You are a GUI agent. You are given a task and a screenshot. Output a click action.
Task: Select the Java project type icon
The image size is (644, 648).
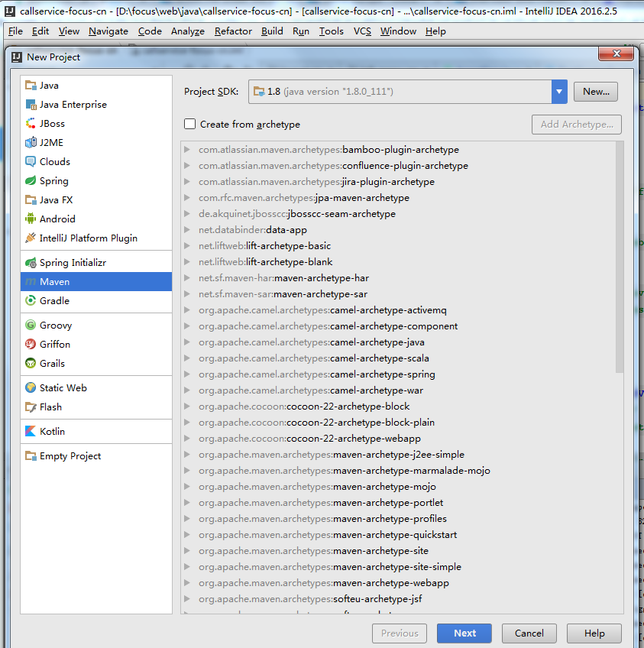point(31,86)
